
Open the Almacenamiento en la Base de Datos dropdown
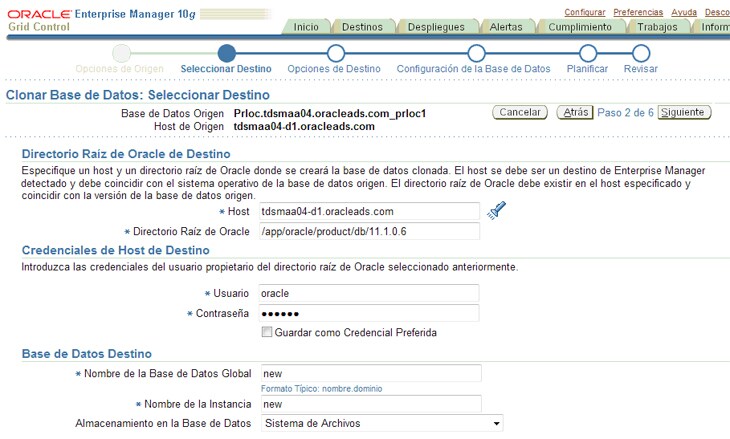click(x=382, y=423)
